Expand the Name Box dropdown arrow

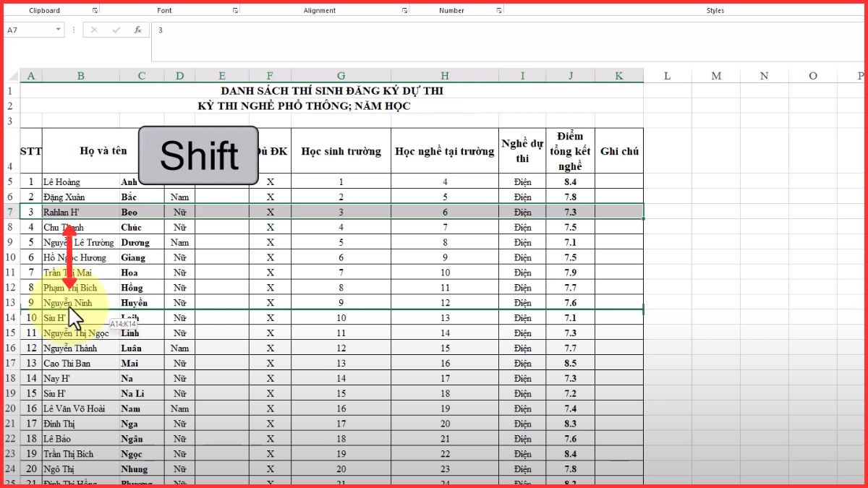point(59,30)
